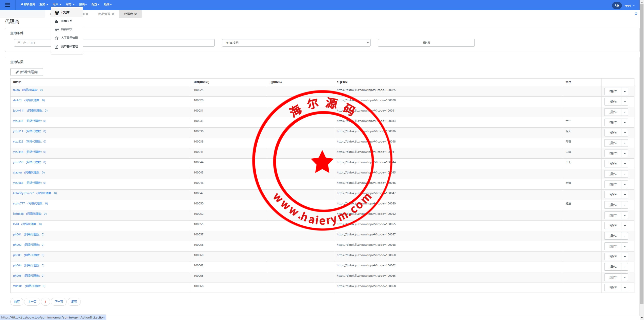The image size is (644, 320).
Task: Choose 人工重置管理 star menu entry
Action: point(69,38)
